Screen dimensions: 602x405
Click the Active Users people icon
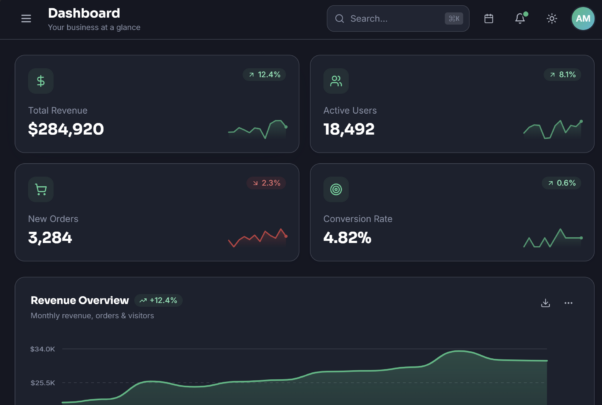tap(336, 81)
